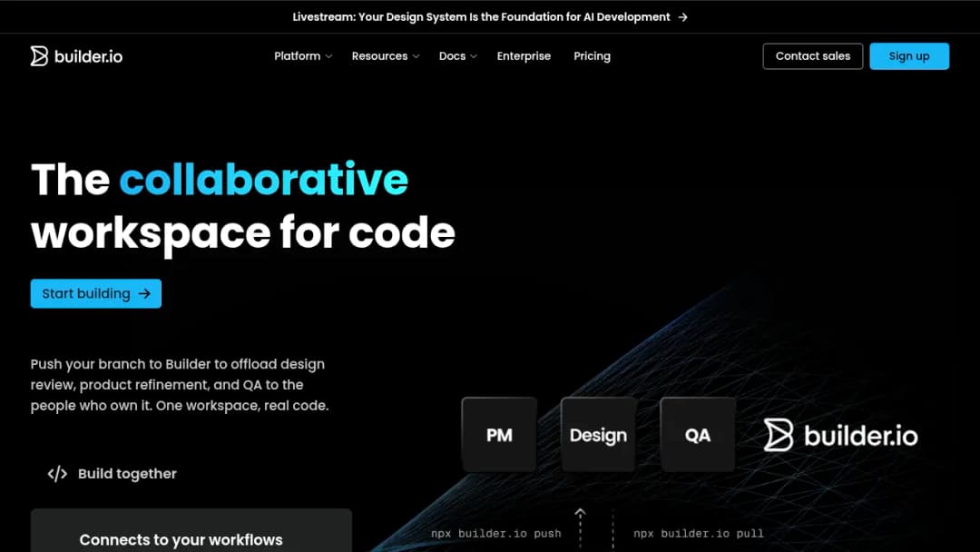Click the QA tile in the diagram

coord(698,435)
